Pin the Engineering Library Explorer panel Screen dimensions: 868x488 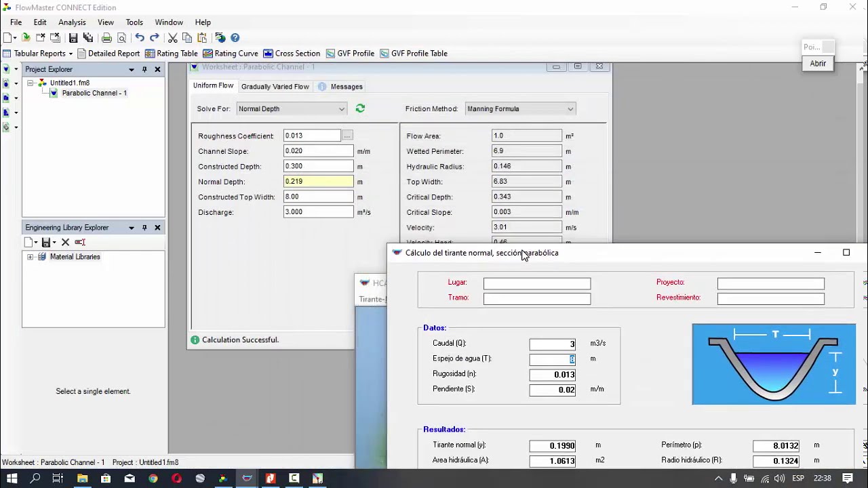tap(144, 228)
